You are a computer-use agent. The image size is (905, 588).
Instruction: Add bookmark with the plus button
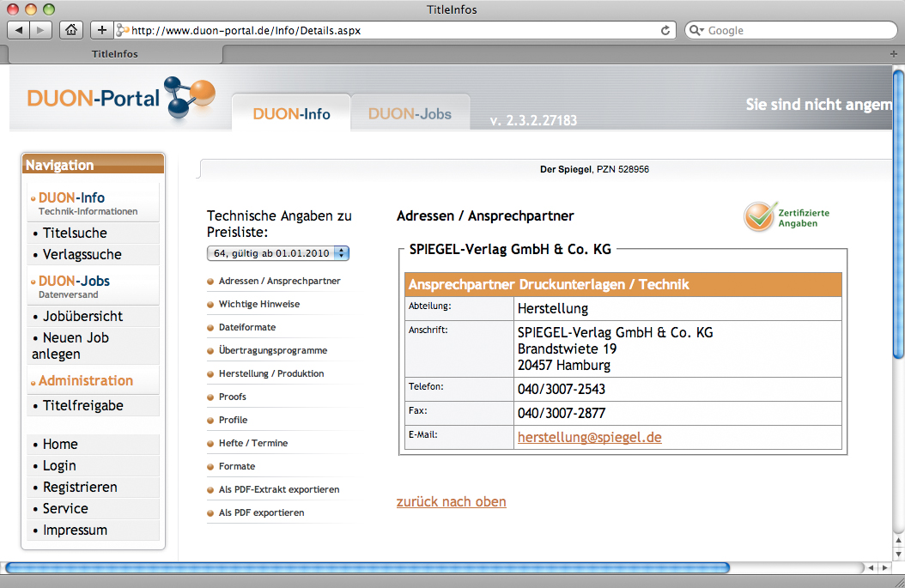[101, 30]
